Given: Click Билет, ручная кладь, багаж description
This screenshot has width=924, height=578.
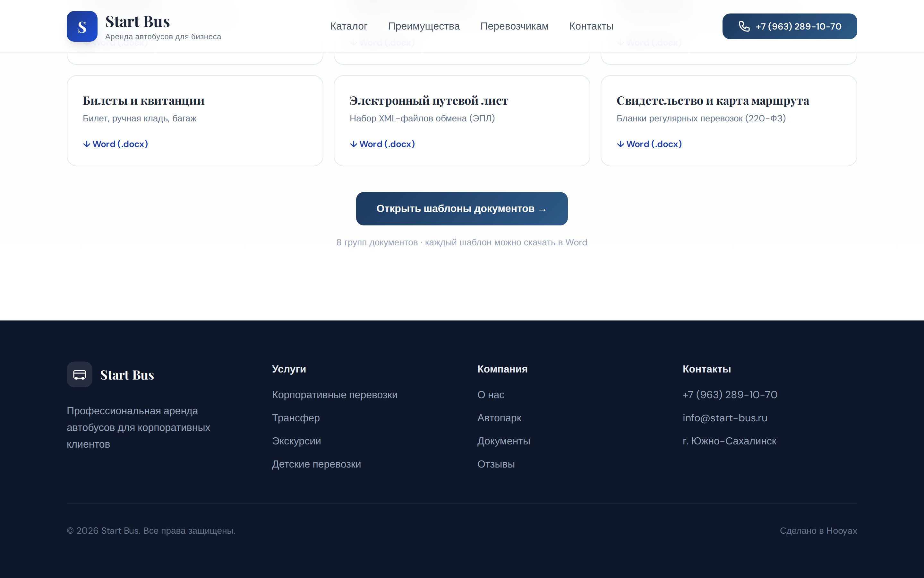Looking at the screenshot, I should coord(139,118).
